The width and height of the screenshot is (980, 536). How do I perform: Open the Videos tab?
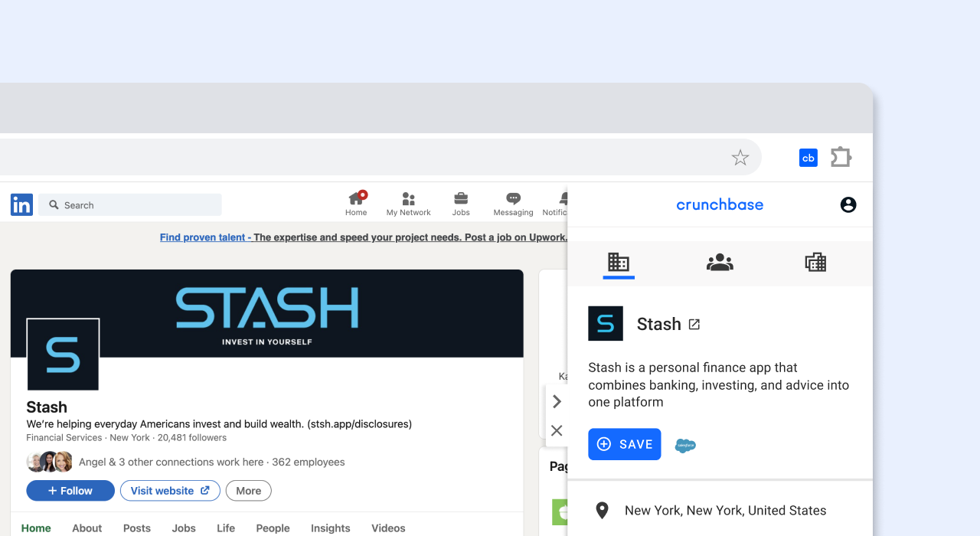tap(388, 528)
